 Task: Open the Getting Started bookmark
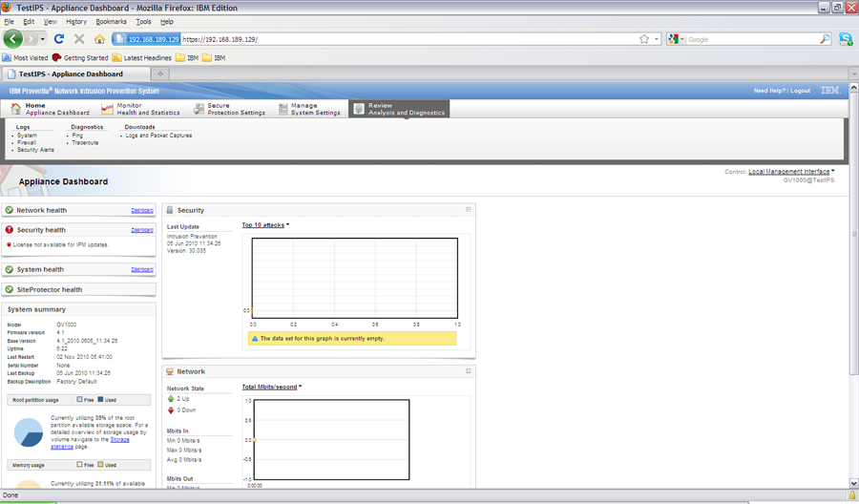(x=80, y=57)
